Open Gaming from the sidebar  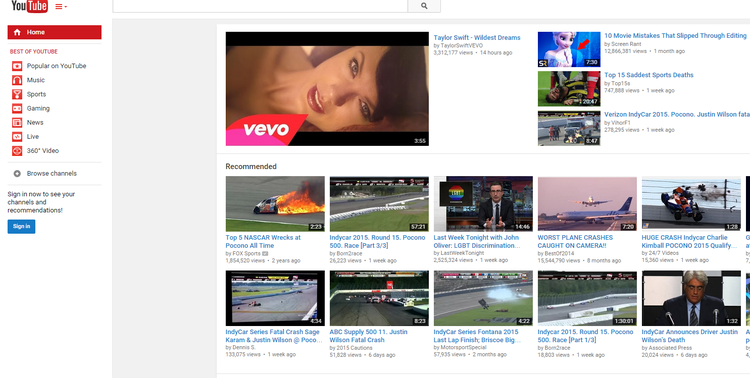point(38,108)
